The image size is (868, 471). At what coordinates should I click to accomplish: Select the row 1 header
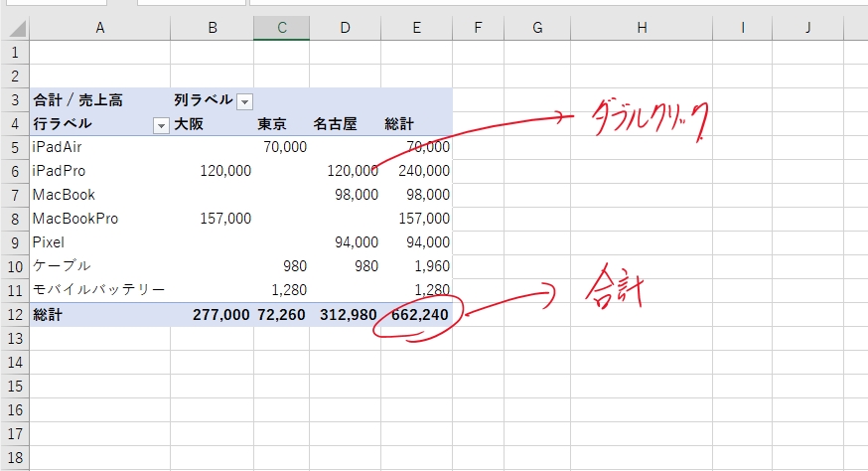tap(15, 52)
